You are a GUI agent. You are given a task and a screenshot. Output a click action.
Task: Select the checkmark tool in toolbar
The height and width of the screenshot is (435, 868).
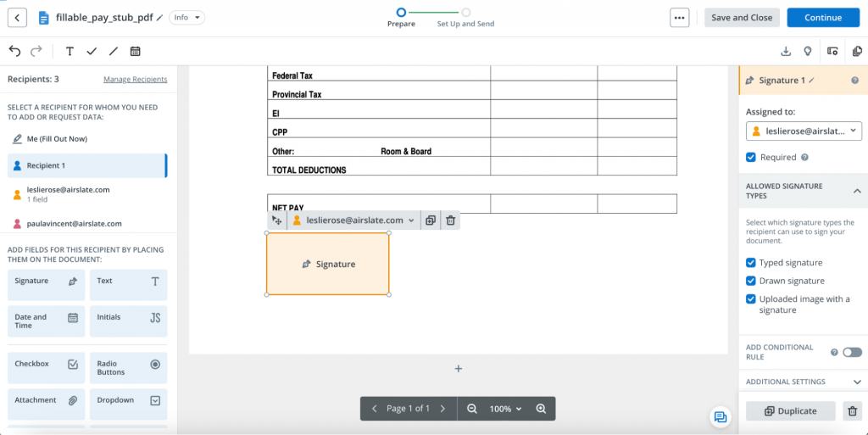pos(92,51)
